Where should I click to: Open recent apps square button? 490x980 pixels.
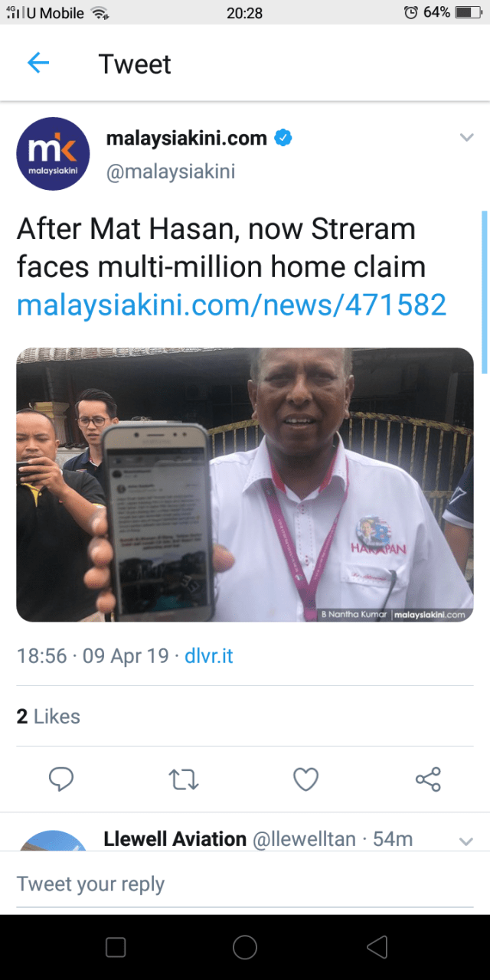tap(116, 947)
